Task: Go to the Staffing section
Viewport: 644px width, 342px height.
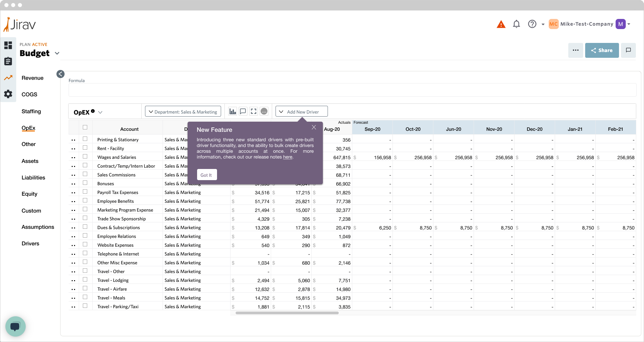Action: click(31, 111)
